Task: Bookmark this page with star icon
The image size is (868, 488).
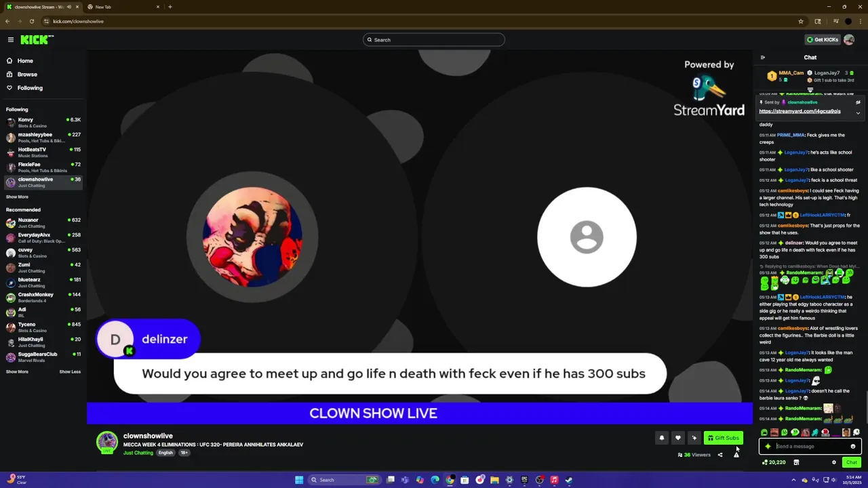Action: [x=801, y=21]
